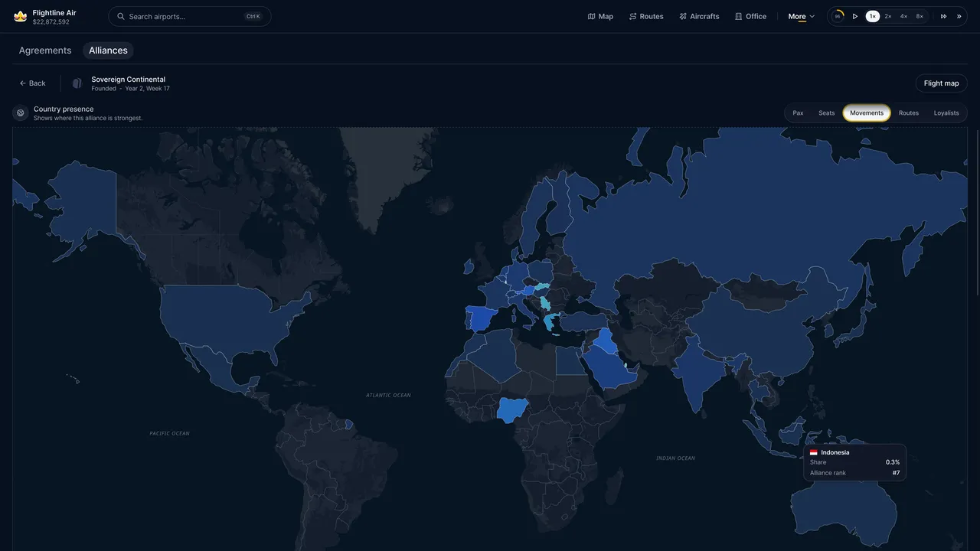Expand the More dropdown menu
Screen dimensions: 980x551
[x=802, y=16]
